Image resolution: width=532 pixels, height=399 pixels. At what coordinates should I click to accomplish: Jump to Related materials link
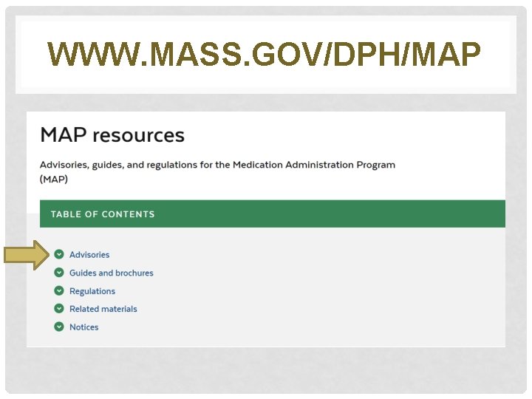click(x=103, y=309)
